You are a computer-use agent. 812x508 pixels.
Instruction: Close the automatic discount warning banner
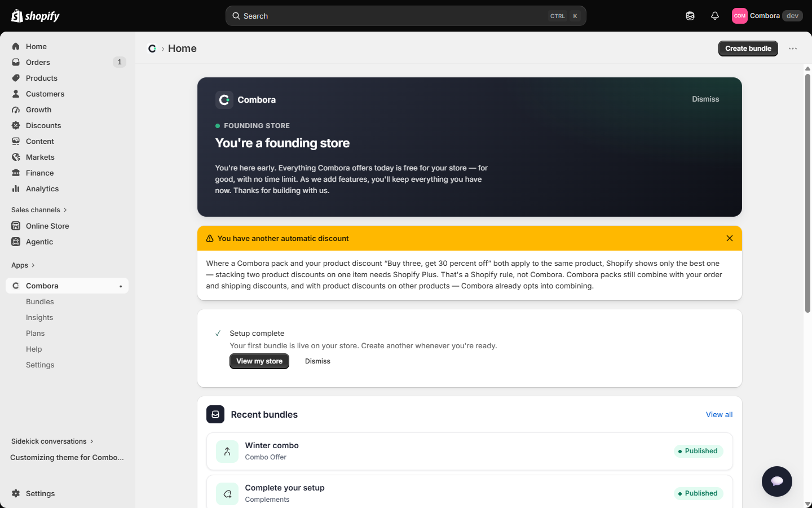730,238
